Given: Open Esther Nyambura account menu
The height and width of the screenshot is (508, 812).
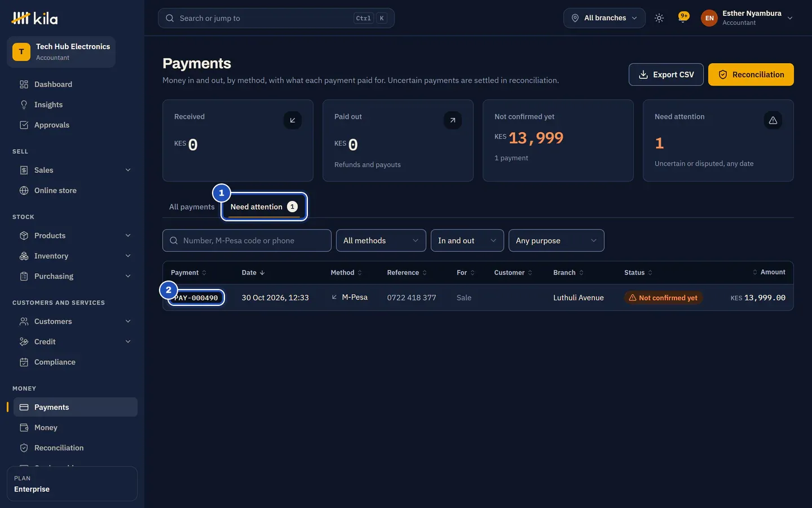Looking at the screenshot, I should [x=747, y=18].
